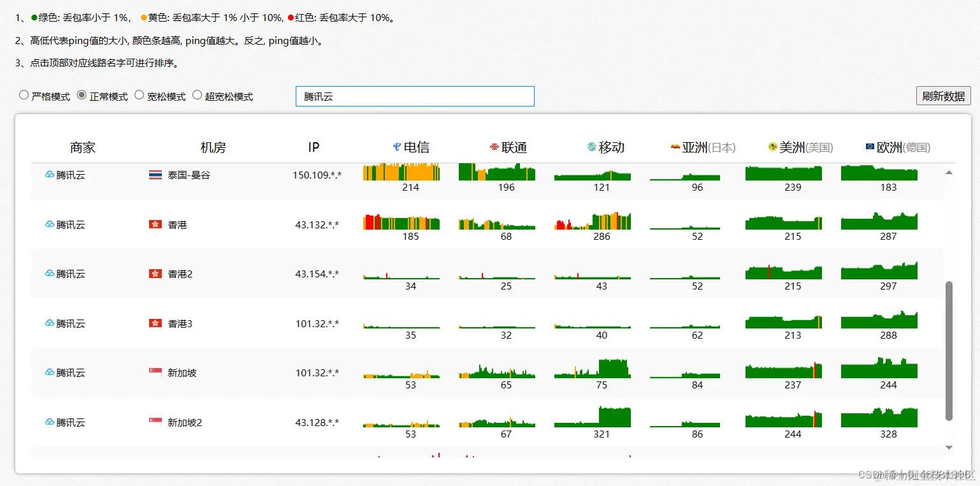Click the Thailand flag icon

click(155, 175)
